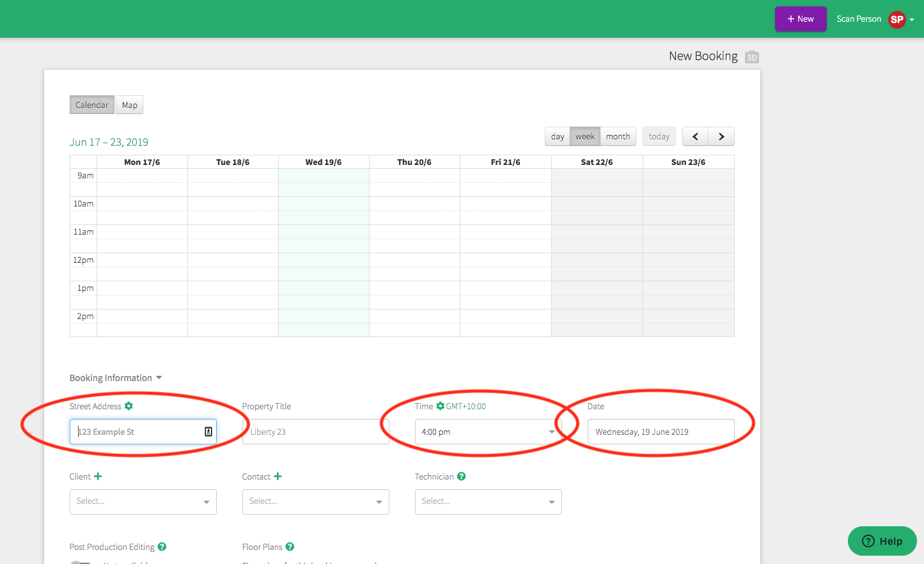This screenshot has height=564, width=924.
Task: Click the purple New button
Action: tap(801, 19)
